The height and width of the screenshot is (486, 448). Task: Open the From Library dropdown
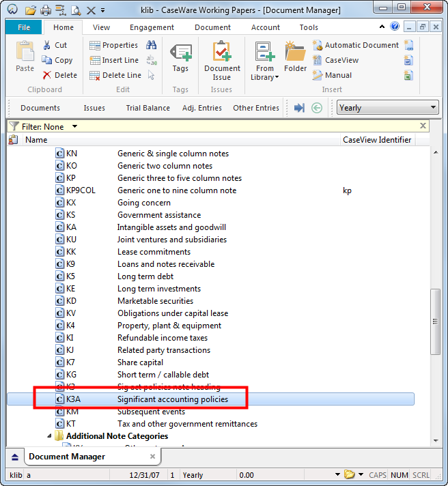click(265, 73)
